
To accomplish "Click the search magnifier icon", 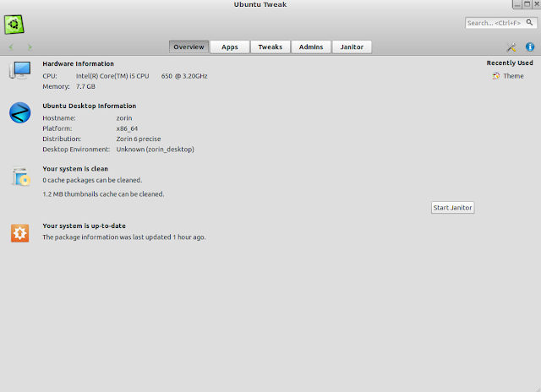I will click(x=529, y=23).
